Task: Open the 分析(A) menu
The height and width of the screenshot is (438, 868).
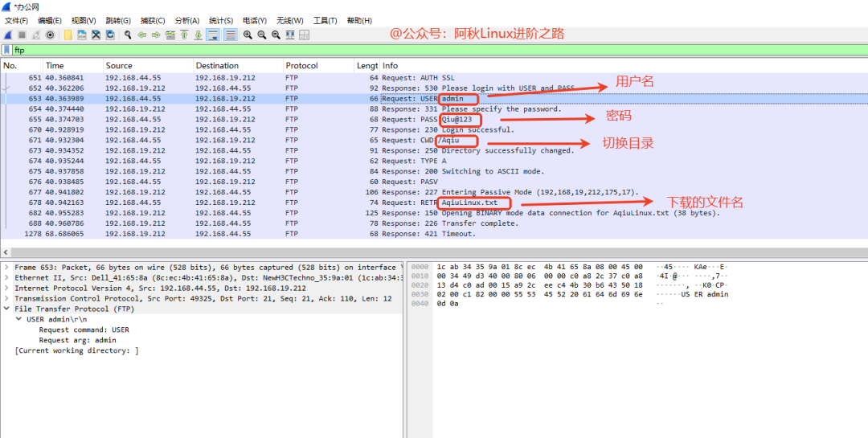Action: pos(187,20)
